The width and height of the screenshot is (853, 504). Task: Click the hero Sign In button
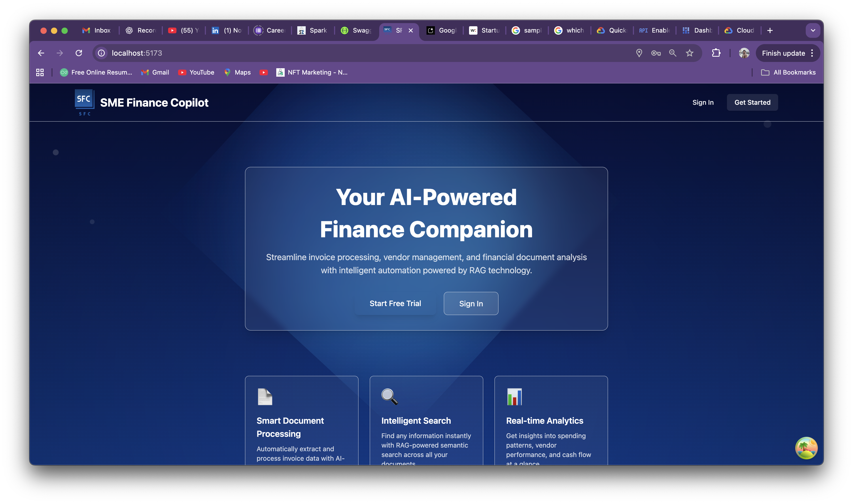471,303
